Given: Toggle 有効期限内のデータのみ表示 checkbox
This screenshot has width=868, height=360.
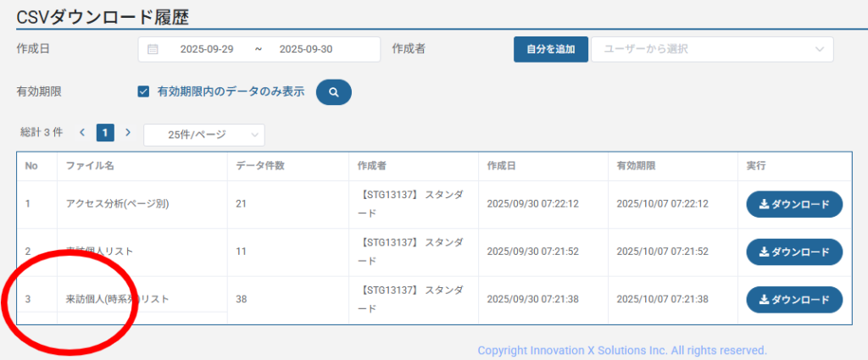Looking at the screenshot, I should click(x=143, y=91).
